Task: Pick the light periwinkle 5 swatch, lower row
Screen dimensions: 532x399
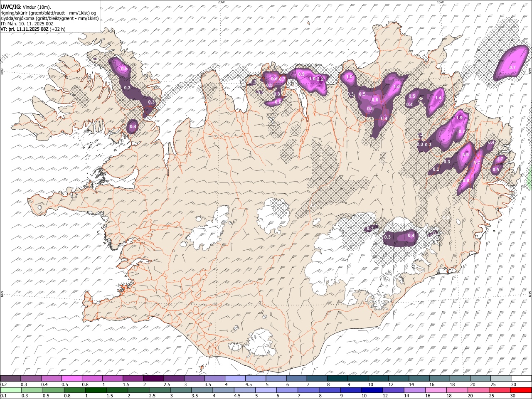Action: tap(266, 390)
